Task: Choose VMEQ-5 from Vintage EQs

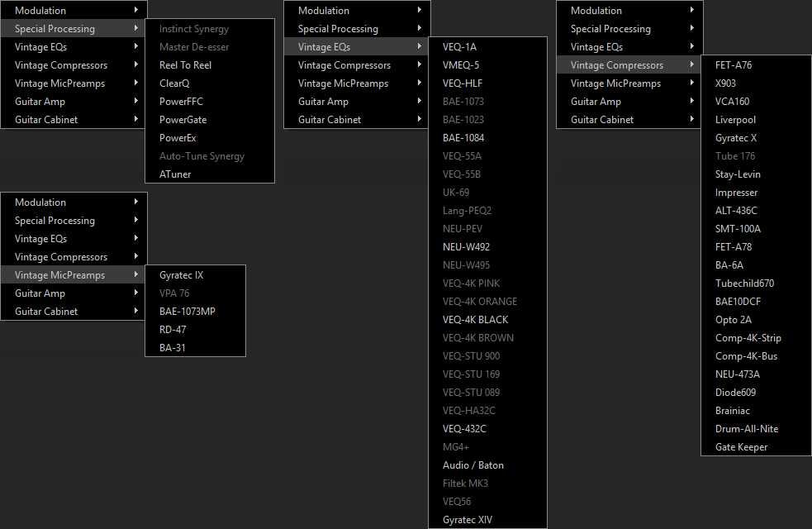Action: pos(488,65)
